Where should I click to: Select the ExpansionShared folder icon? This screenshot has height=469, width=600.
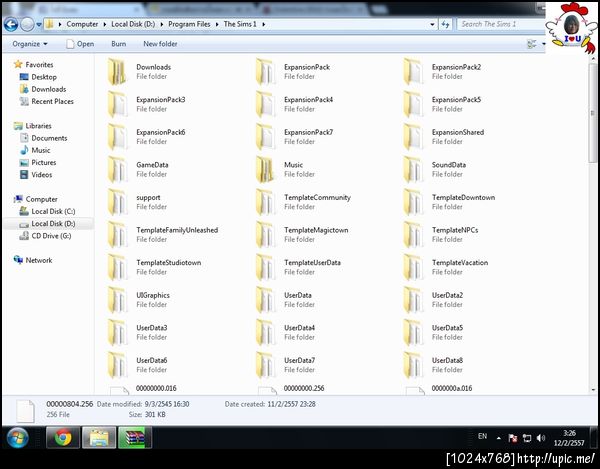pyautogui.click(x=413, y=137)
